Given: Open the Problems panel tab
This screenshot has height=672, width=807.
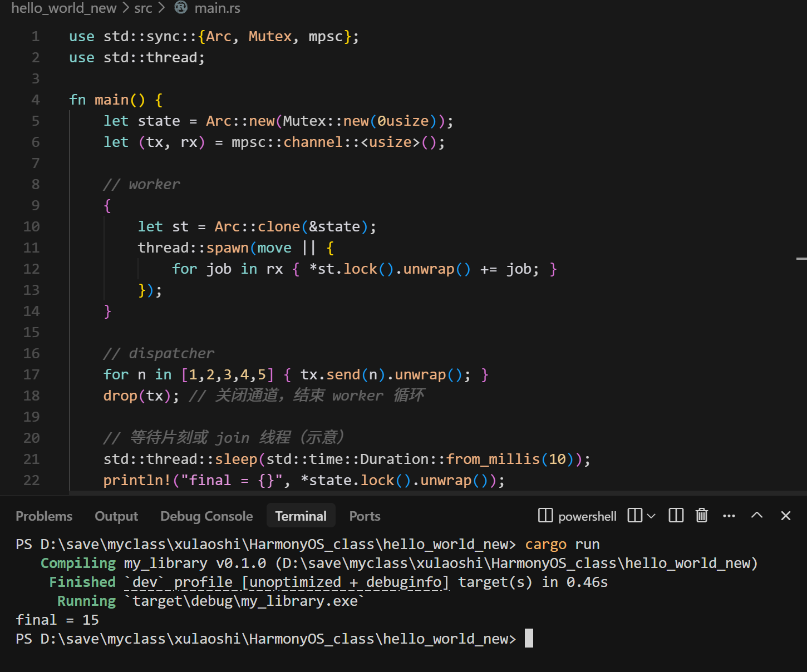Looking at the screenshot, I should (44, 516).
